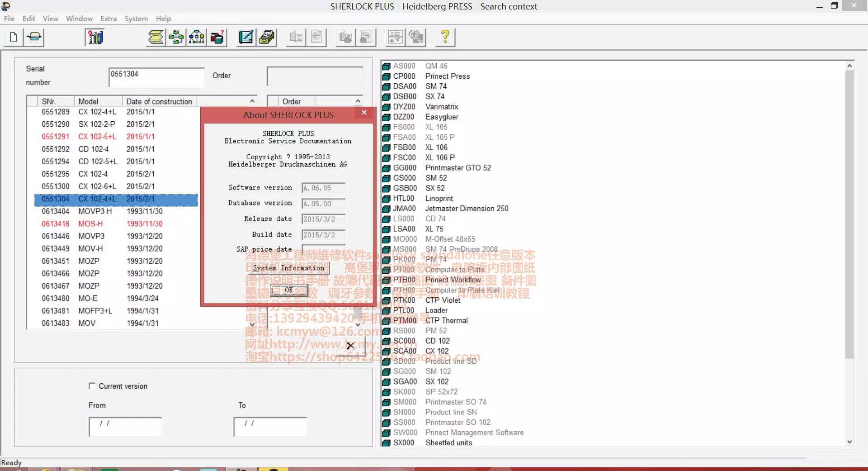868x471 pixels.
Task: Click the greyed text page toolbar icon
Action: pos(316,37)
